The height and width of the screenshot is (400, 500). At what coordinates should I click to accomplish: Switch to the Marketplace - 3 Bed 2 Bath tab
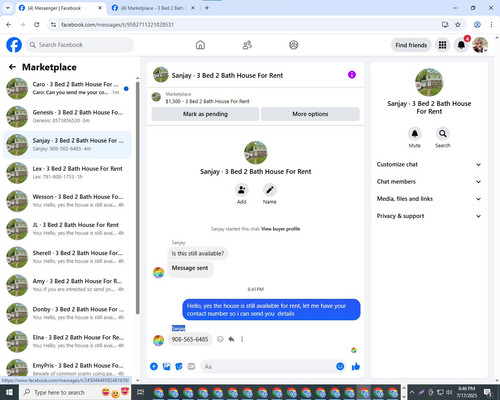(x=153, y=8)
